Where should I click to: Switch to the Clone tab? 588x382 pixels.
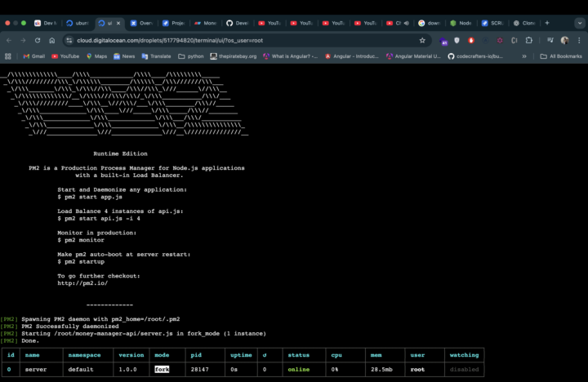526,23
